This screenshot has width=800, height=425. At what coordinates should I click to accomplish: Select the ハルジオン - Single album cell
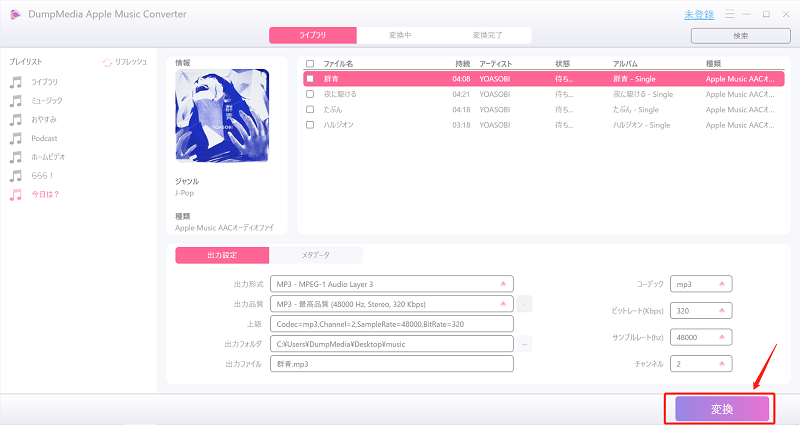click(641, 124)
